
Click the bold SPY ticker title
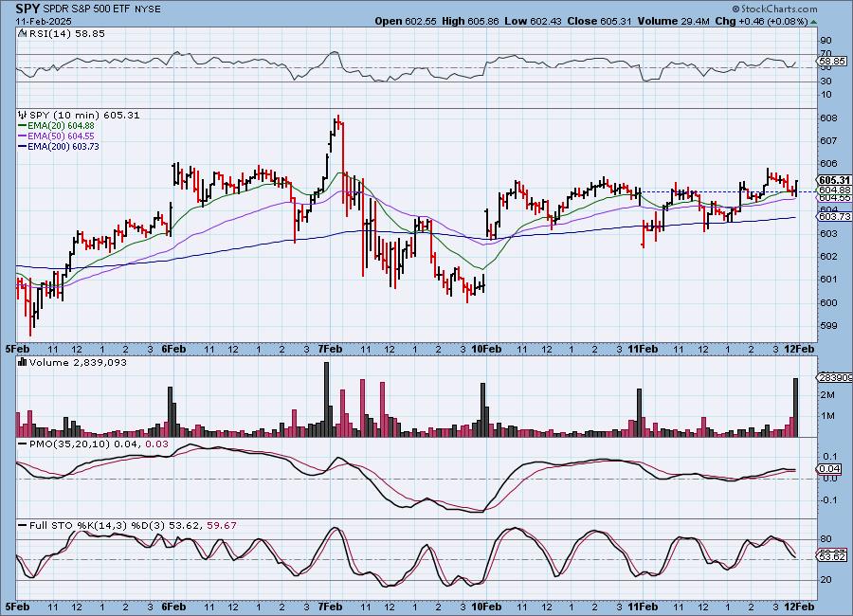[x=27, y=9]
